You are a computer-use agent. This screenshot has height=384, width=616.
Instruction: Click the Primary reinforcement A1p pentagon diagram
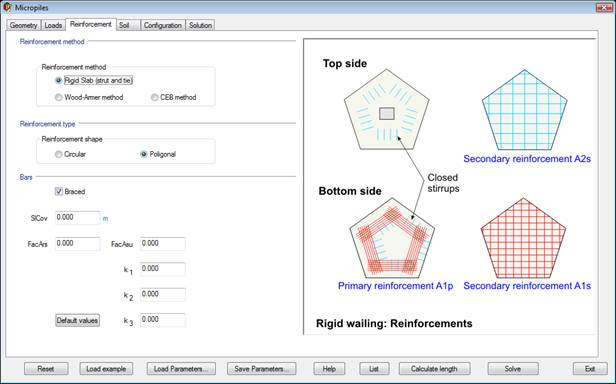(x=392, y=238)
